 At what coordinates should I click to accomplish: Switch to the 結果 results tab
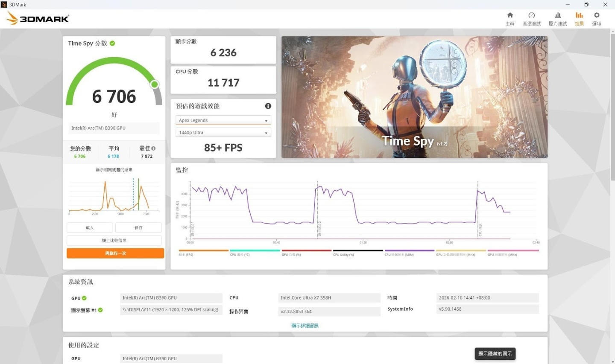click(579, 19)
